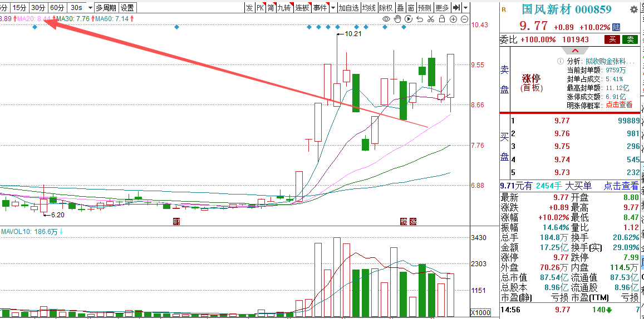Open the settings gear beside stock name
The image size is (644, 319).
pos(634,9)
